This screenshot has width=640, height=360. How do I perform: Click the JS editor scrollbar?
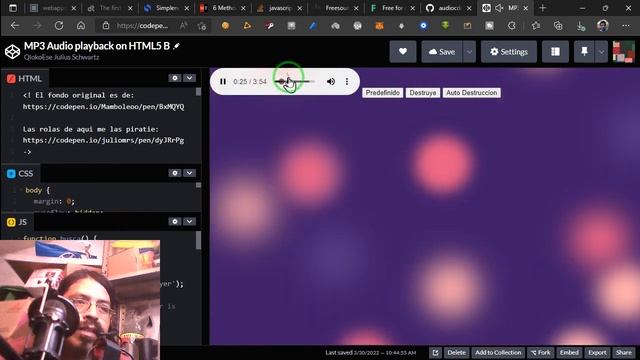[198, 240]
